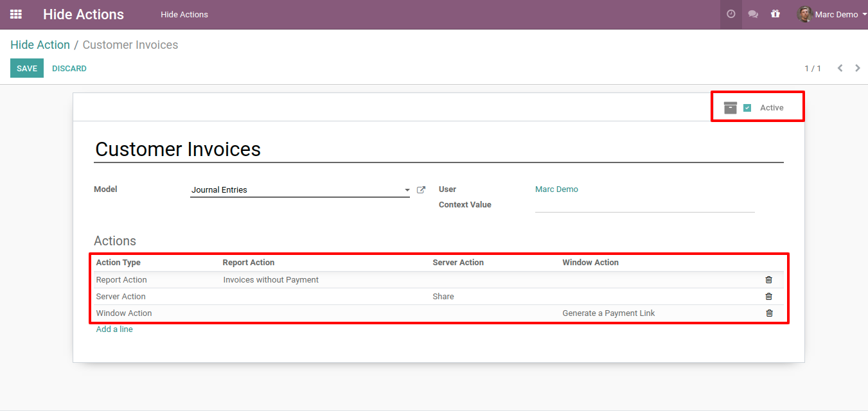Toggle the Active checkbox
The height and width of the screenshot is (411, 868).
[747, 108]
